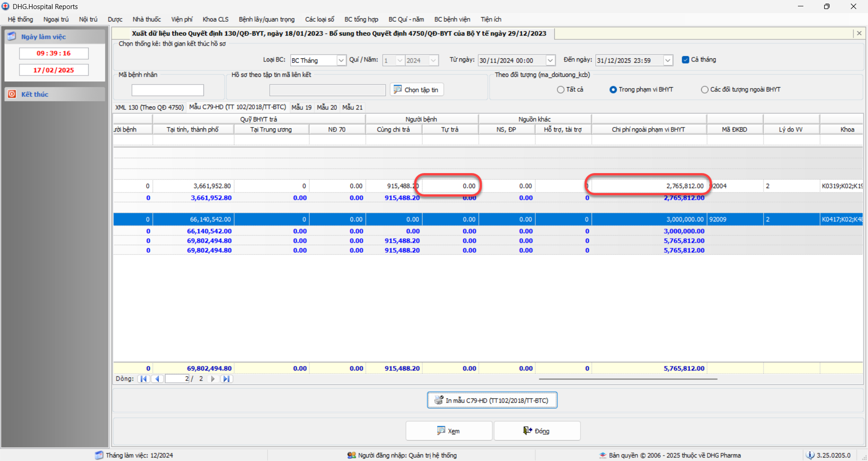This screenshot has width=868, height=461.
Task: Click the cell K0319;K02 in Khoa column
Action: [x=841, y=186]
